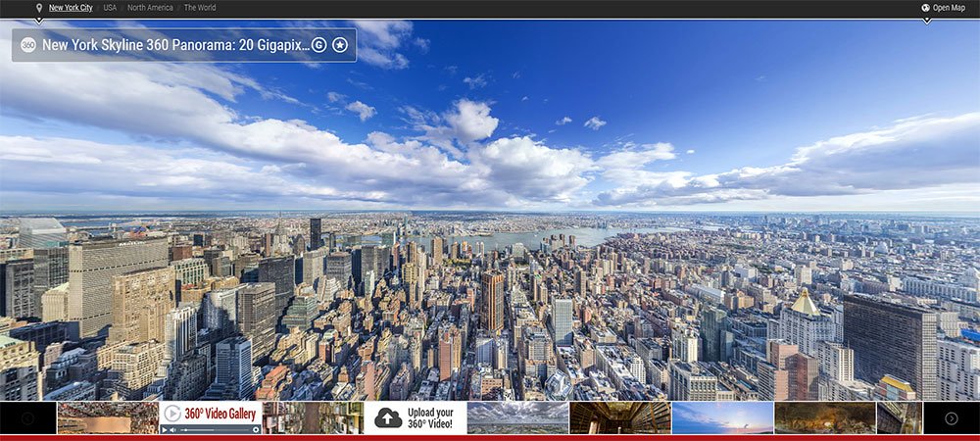
Task: Click Upload your 360° Video banner
Action: 416,417
